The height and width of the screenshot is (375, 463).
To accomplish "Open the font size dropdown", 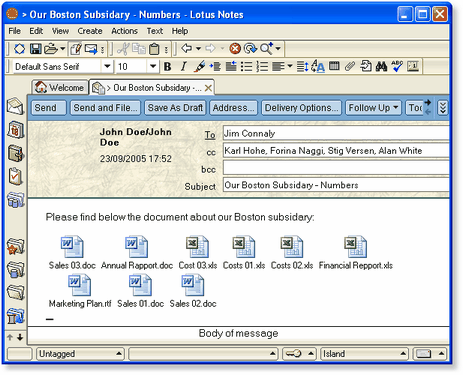I will tap(153, 66).
